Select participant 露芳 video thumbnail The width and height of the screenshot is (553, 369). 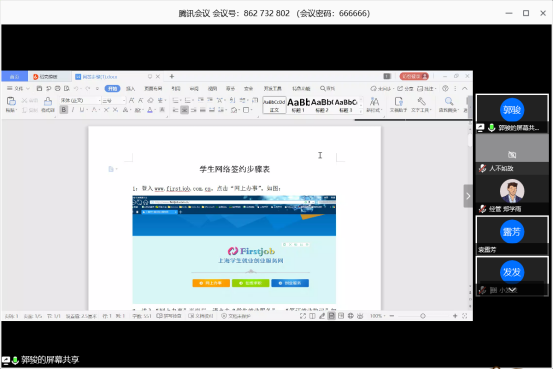(512, 235)
